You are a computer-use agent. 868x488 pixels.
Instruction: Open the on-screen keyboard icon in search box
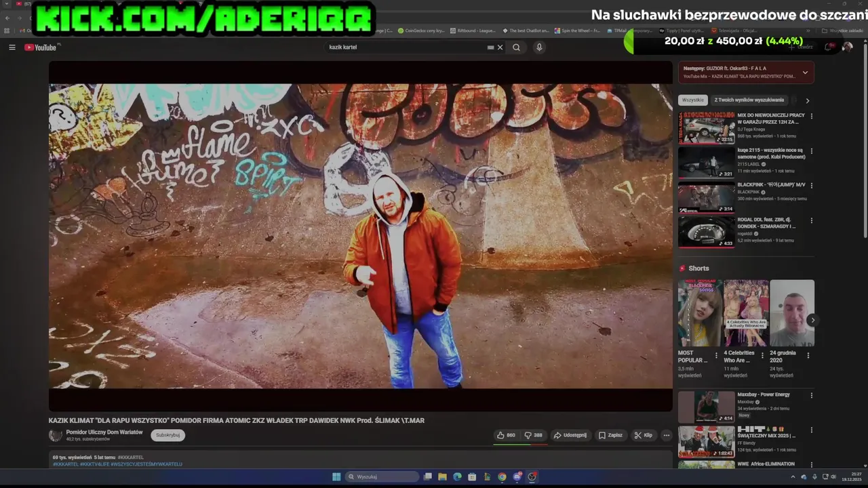[x=490, y=47]
